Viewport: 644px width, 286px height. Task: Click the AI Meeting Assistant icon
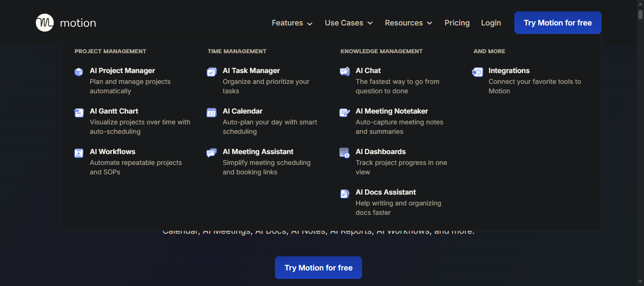click(x=212, y=153)
